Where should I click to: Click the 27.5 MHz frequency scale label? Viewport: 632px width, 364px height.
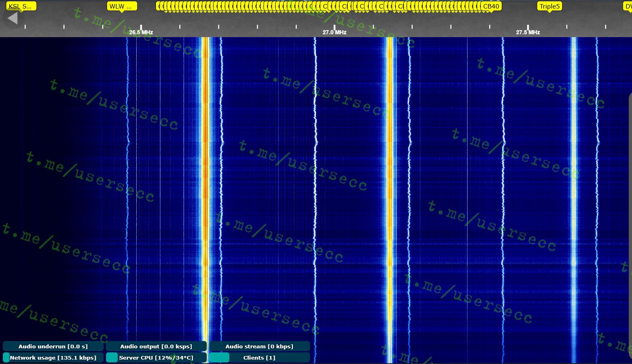(528, 32)
